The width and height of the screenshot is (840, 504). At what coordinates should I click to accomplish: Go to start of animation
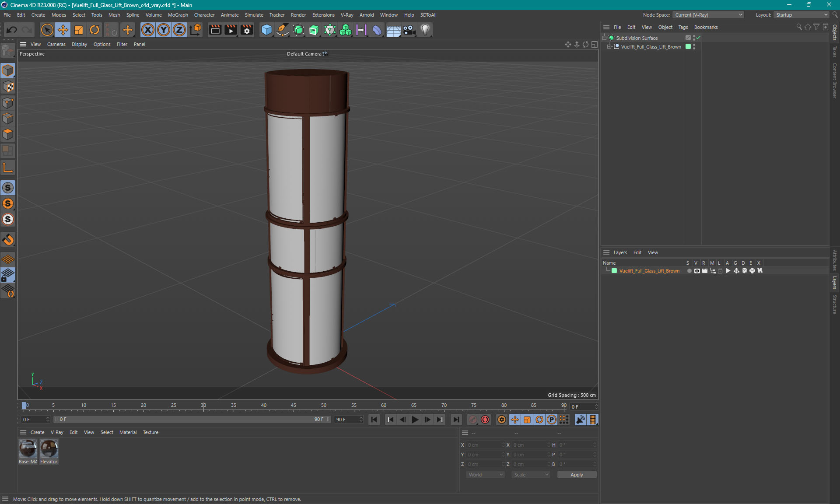tap(374, 420)
